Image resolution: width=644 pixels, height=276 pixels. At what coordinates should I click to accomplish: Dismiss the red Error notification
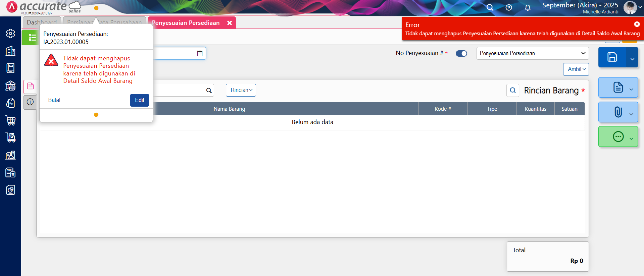(x=637, y=24)
